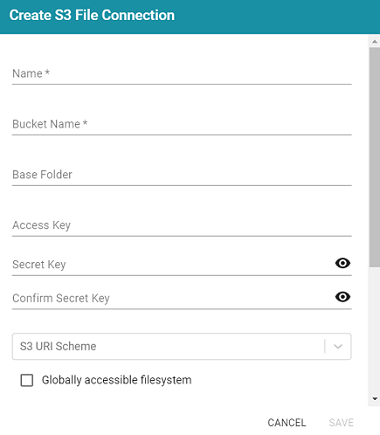Open the S3 URI Scheme dropdown
380x435 pixels.
coord(182,346)
